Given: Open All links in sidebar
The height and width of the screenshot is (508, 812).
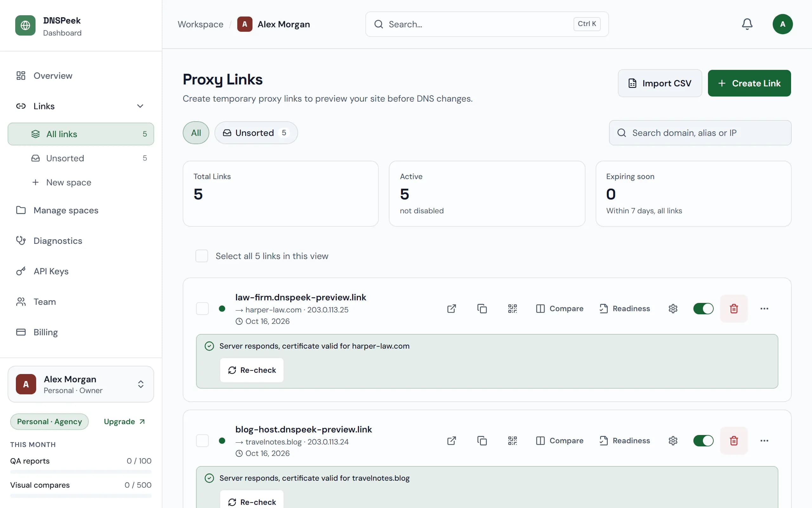Looking at the screenshot, I should coord(81,134).
